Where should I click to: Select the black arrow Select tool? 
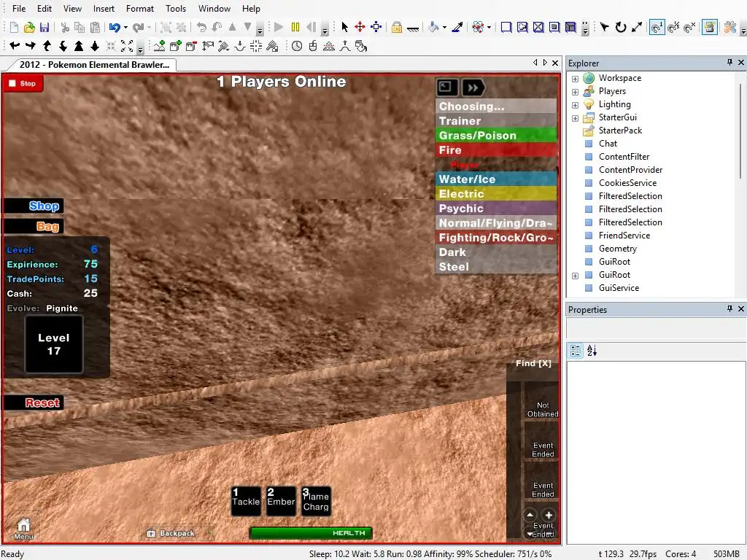click(x=345, y=27)
